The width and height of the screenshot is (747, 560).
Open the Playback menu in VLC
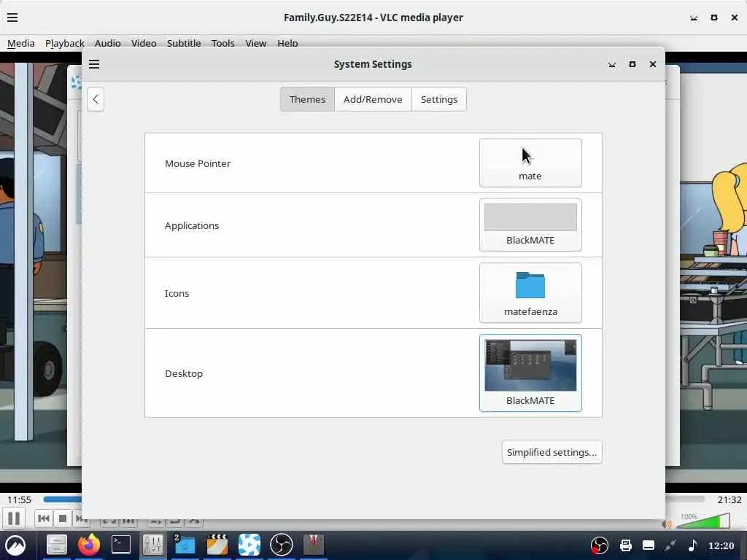point(64,43)
